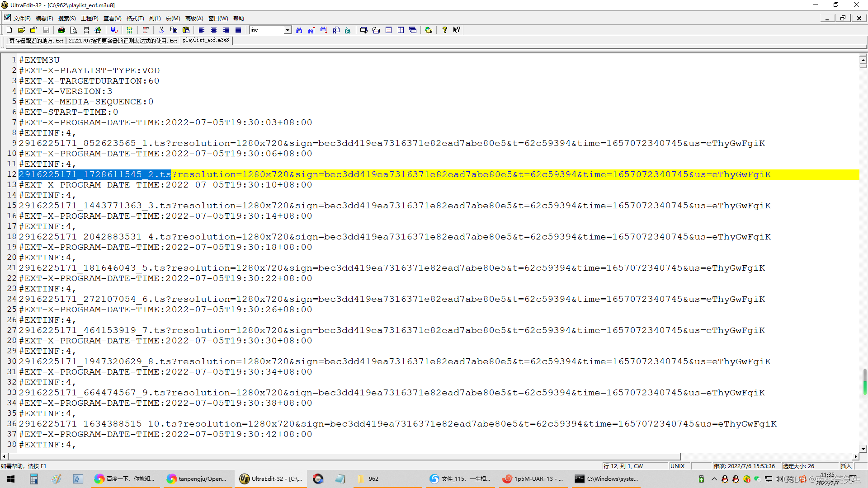Viewport: 868px width, 488px height.
Task: Click the New File toolbar icon
Action: coord(9,30)
